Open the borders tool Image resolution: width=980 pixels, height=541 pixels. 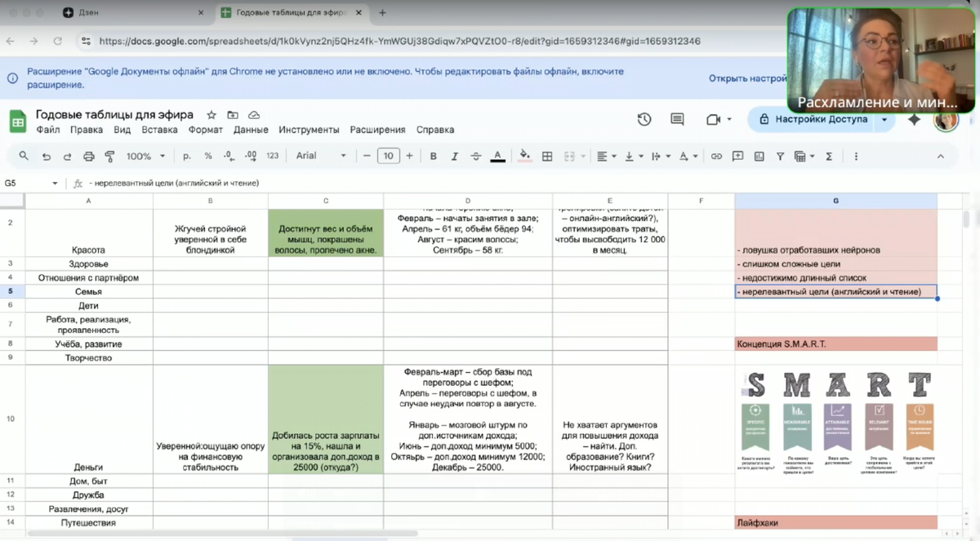(547, 156)
